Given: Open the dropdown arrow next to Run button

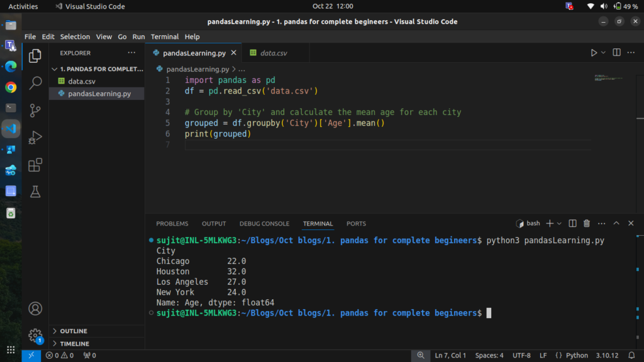Looking at the screenshot, I should (x=603, y=53).
